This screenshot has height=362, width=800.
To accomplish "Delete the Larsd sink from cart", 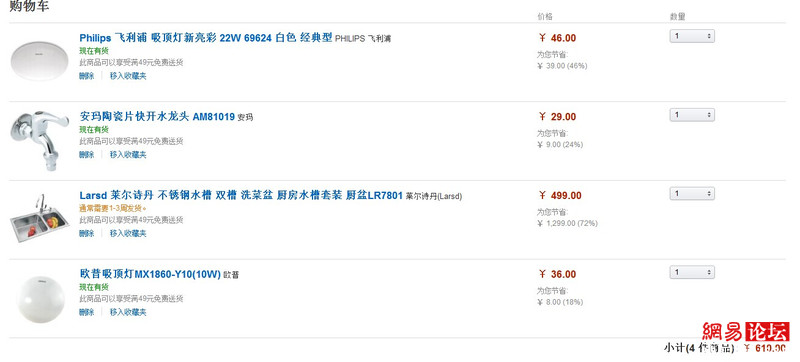I will 87,234.
